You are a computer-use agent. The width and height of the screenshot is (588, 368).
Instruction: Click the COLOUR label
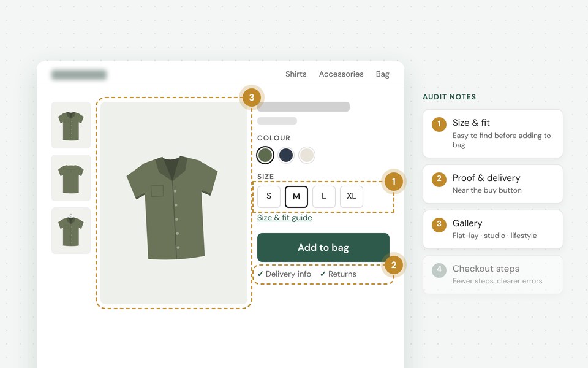[x=274, y=138]
